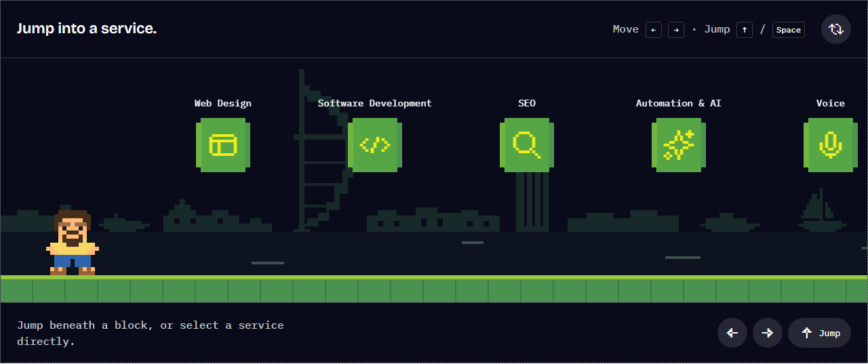
Task: Select the Software Development code block
Action: pos(375,145)
